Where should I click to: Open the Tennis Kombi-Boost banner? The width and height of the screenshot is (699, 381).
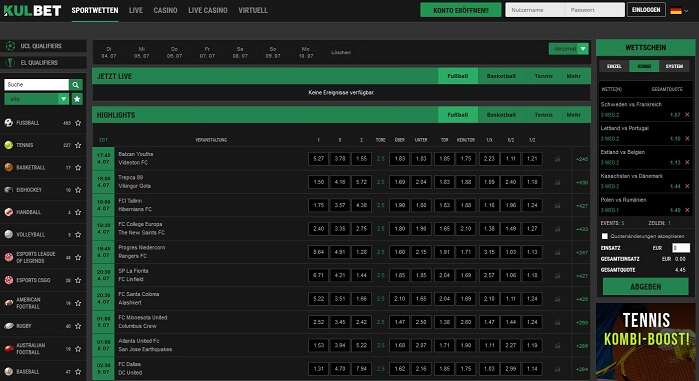646,342
